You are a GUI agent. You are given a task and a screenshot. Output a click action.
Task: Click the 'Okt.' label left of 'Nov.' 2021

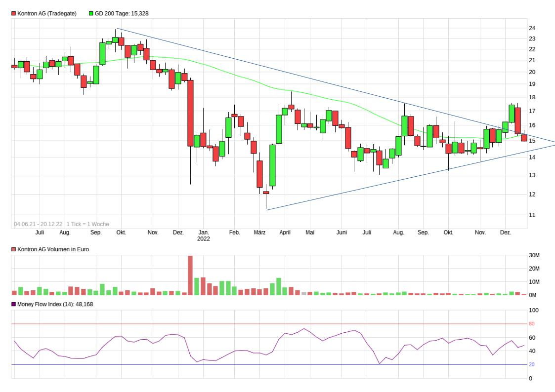pyautogui.click(x=120, y=233)
